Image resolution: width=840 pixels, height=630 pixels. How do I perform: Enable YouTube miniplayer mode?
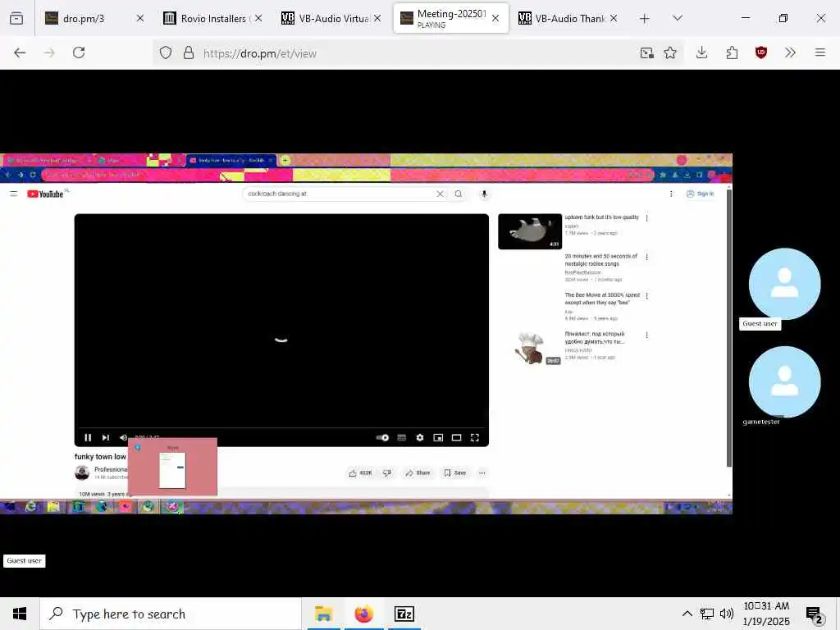coord(438,438)
